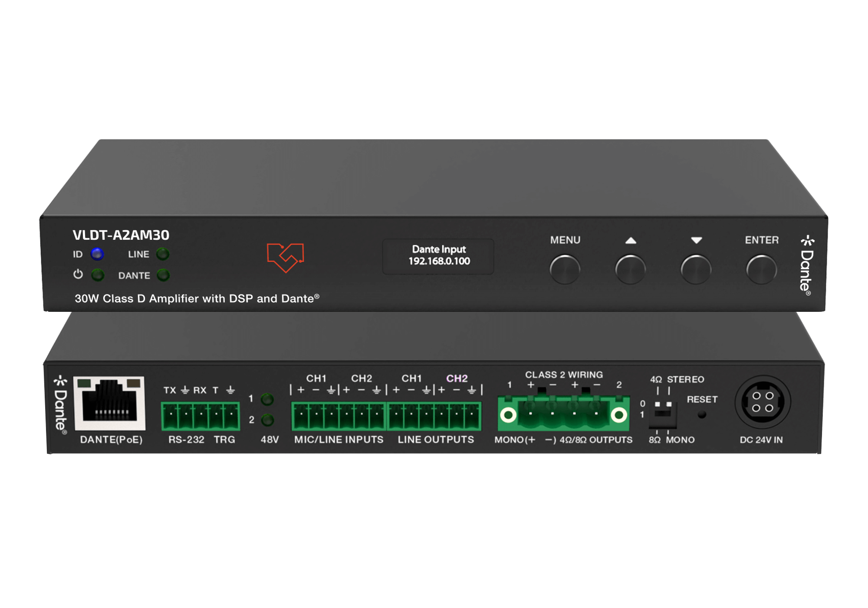This screenshot has width=868, height=608.
Task: Click the DANTE(PoE) Ethernet port
Action: click(x=109, y=403)
